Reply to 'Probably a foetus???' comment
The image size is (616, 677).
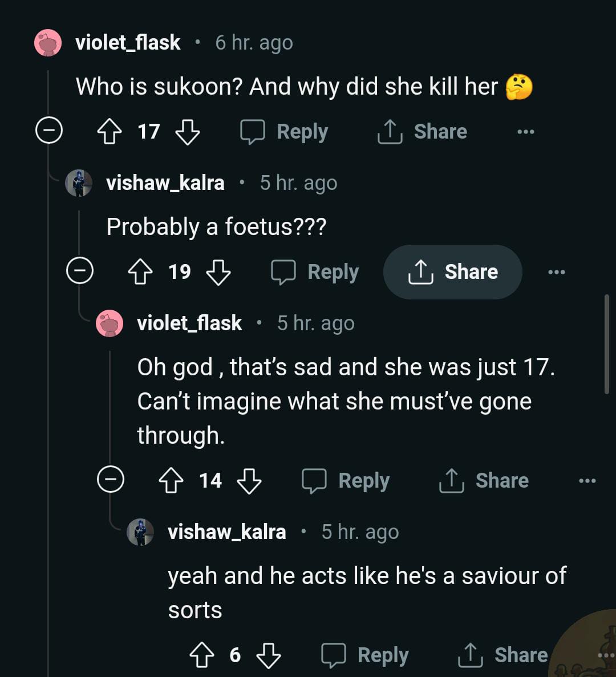[315, 272]
